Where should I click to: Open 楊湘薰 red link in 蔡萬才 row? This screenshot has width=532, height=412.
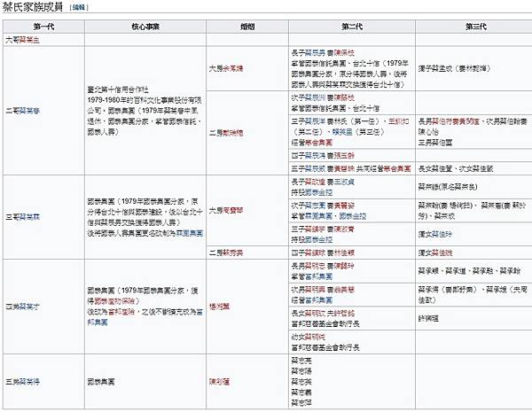[220, 307]
